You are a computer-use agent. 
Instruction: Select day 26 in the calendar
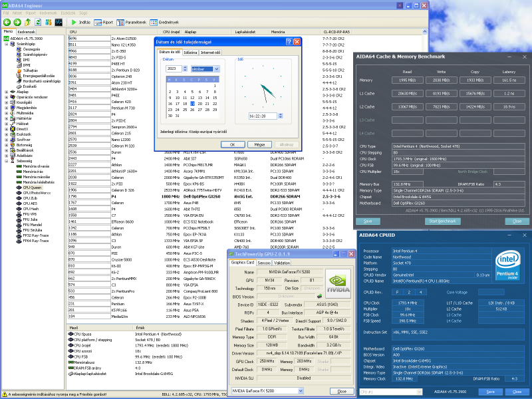click(x=192, y=110)
